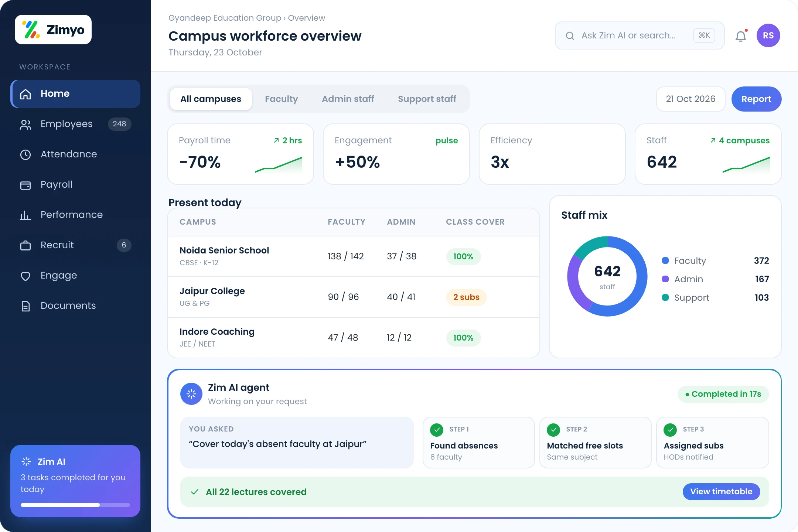Open the Indore Coaching row

coord(354,338)
